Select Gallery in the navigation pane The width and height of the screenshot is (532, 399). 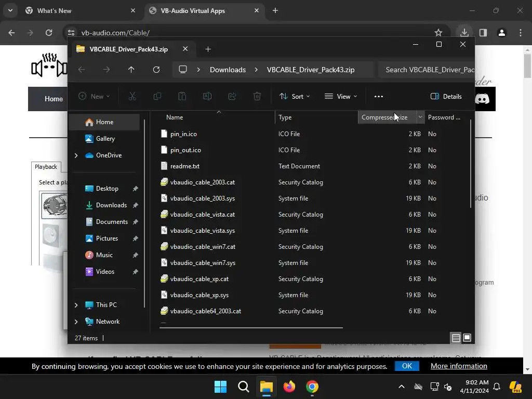[105, 138]
